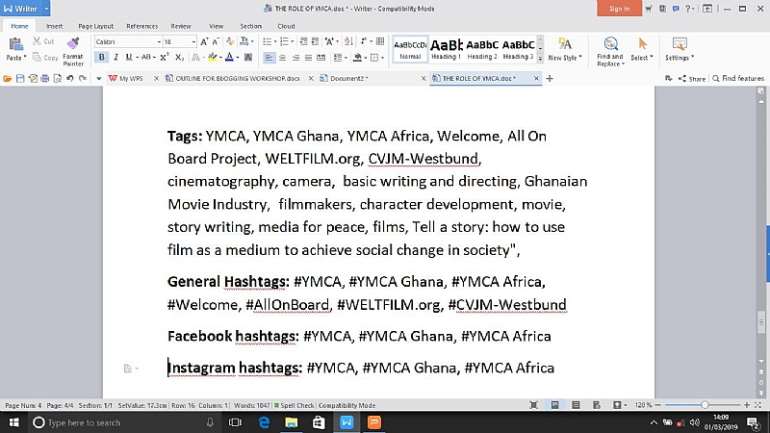Add a new document tab
Screen dimensions: 770x433
550,78
